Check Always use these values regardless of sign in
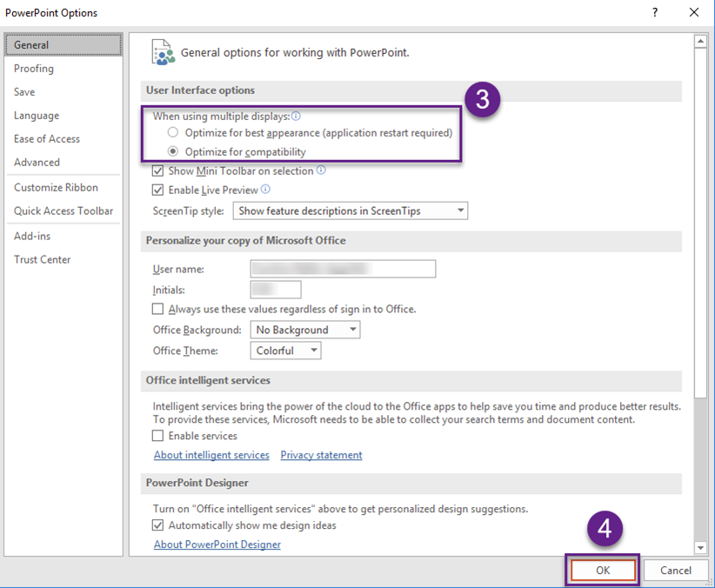715x588 pixels. pos(157,310)
